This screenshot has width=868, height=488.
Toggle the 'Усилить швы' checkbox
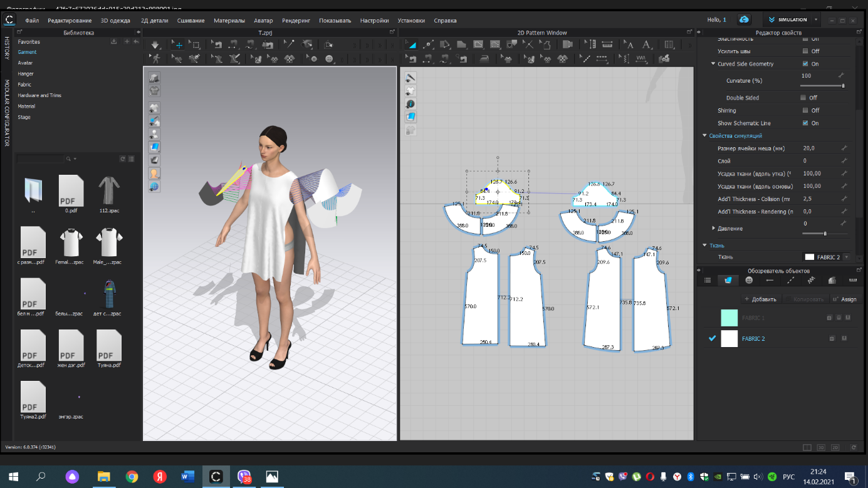coord(805,51)
